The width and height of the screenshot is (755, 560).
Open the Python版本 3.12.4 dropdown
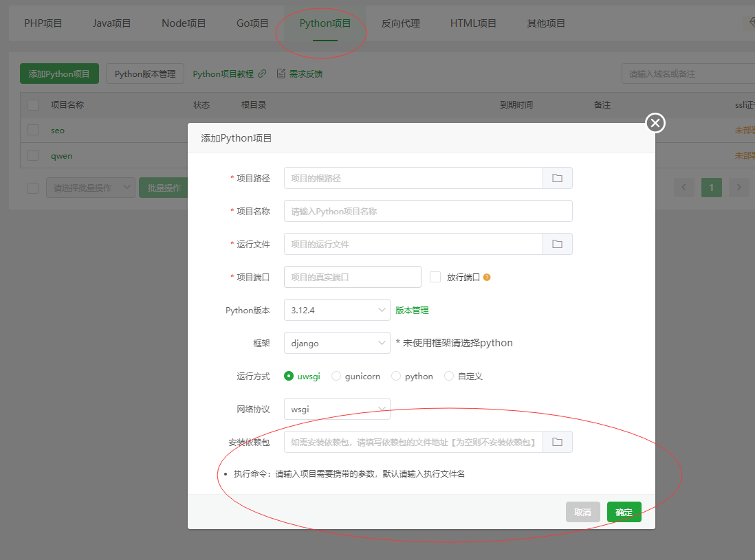click(x=337, y=310)
